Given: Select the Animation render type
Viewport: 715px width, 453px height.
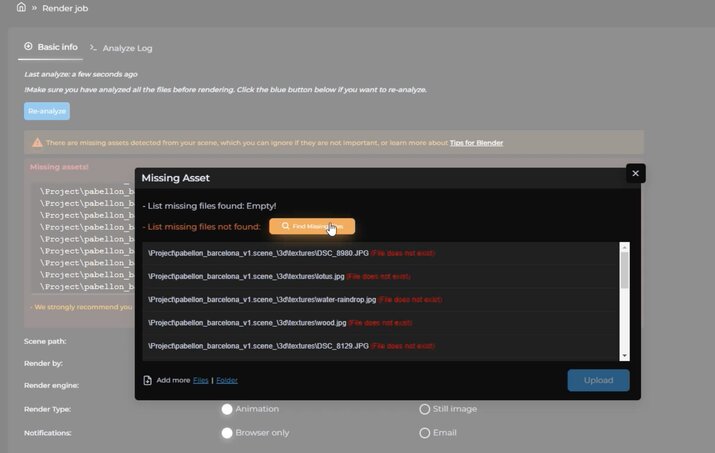Looking at the screenshot, I should 227,409.
